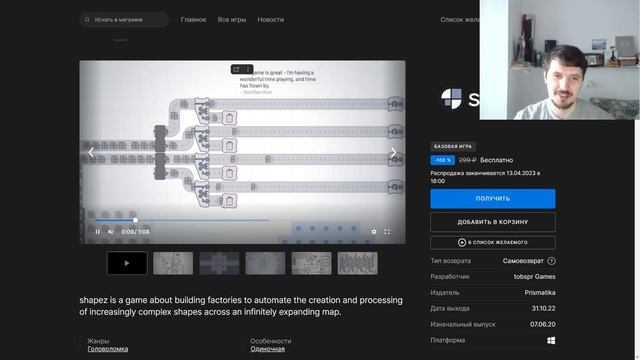Screen dimensions: 640x360
Task: Click the Базовая игра label
Action: tap(453, 147)
